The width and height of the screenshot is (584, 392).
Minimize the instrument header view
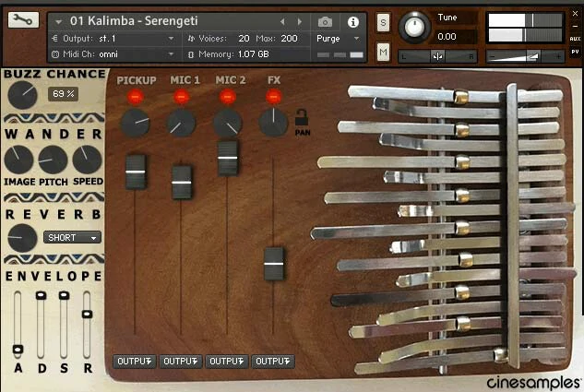[575, 27]
